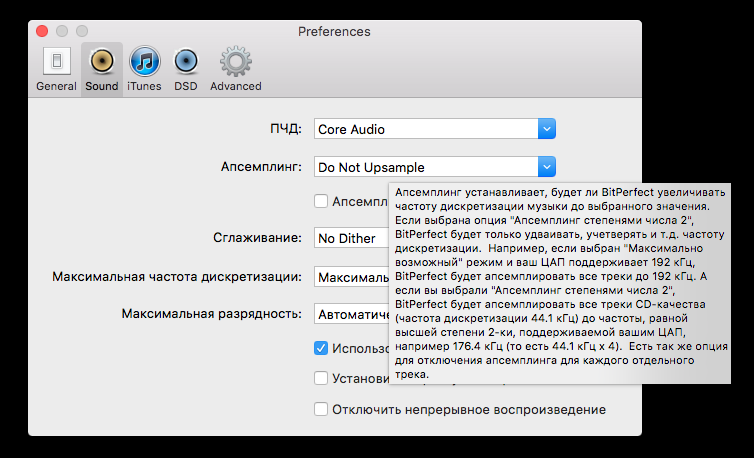Open the Advanced gear pane
This screenshot has width=754, height=458.
(235, 68)
